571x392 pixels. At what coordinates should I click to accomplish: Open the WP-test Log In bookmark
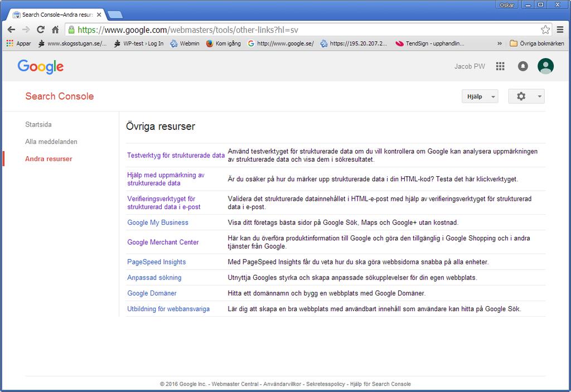[139, 43]
